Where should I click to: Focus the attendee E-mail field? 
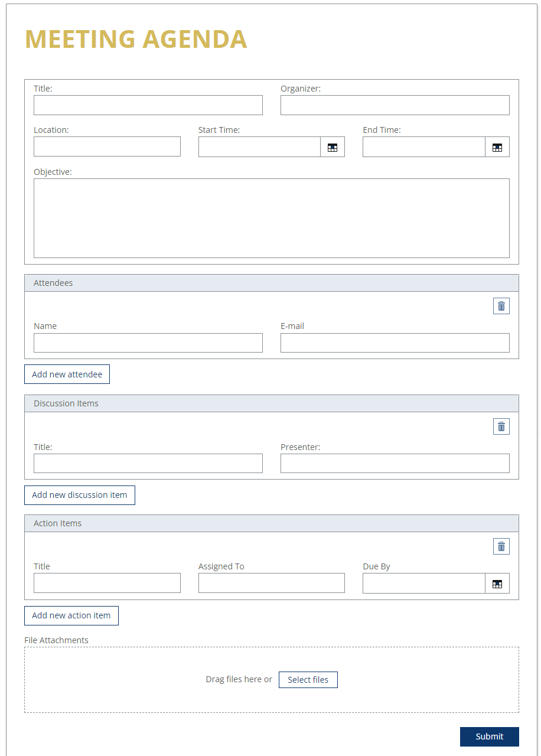coord(395,343)
